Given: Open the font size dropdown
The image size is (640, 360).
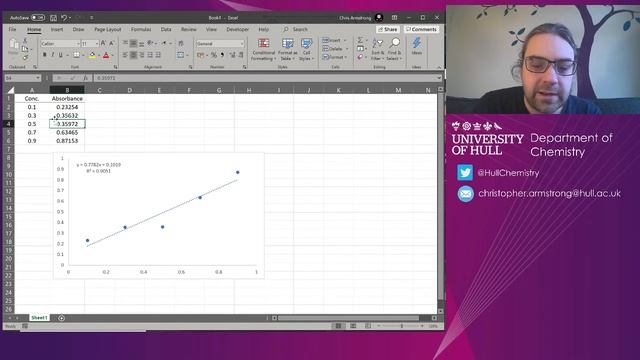Looking at the screenshot, I should coord(97,44).
